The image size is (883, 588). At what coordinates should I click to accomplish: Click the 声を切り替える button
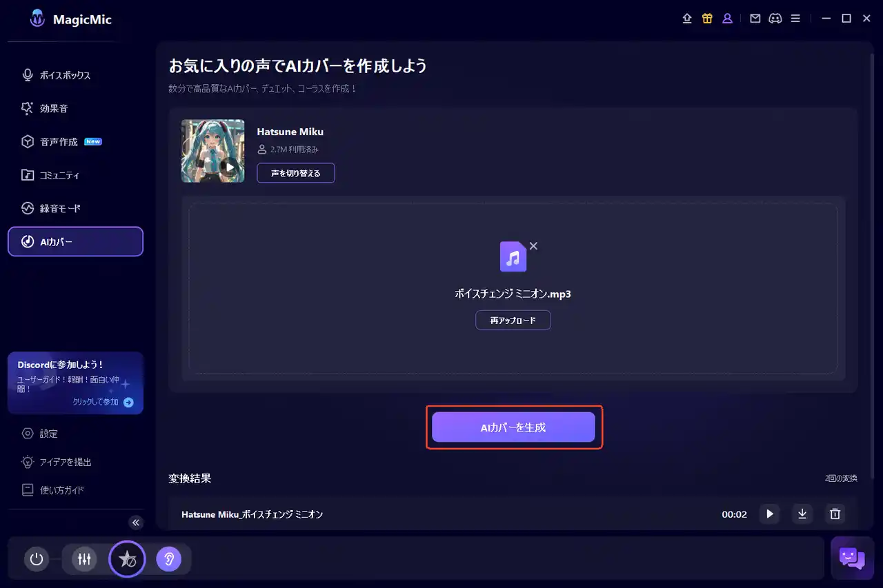(296, 173)
